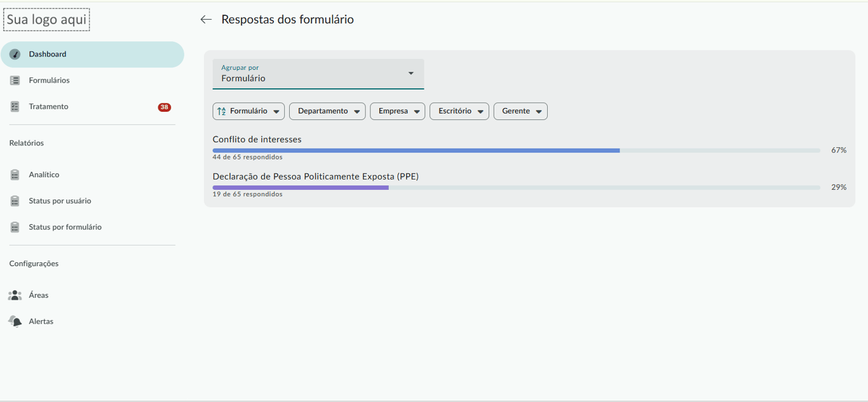Image resolution: width=868 pixels, height=402 pixels.
Task: Click the red 38 notification badge
Action: point(165,107)
